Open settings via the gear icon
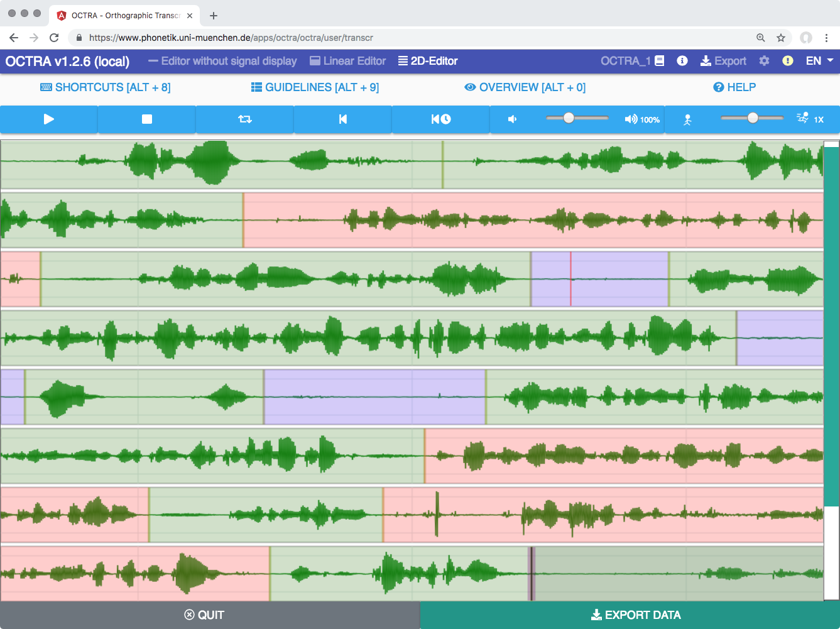Viewport: 840px width, 629px height. (764, 61)
